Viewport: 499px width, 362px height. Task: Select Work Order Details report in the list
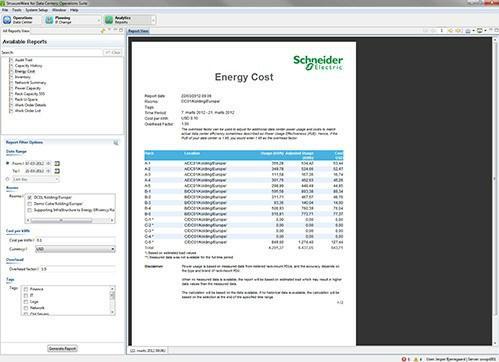point(30,105)
